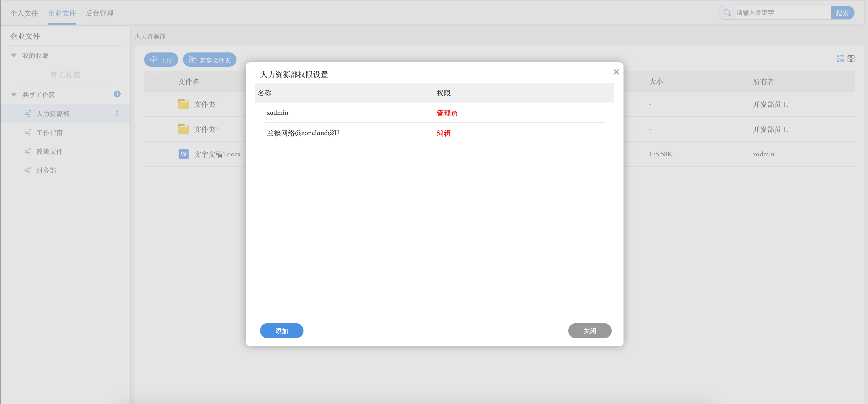Change 兰德网络 编辑 permission
The image size is (868, 404).
pos(443,133)
